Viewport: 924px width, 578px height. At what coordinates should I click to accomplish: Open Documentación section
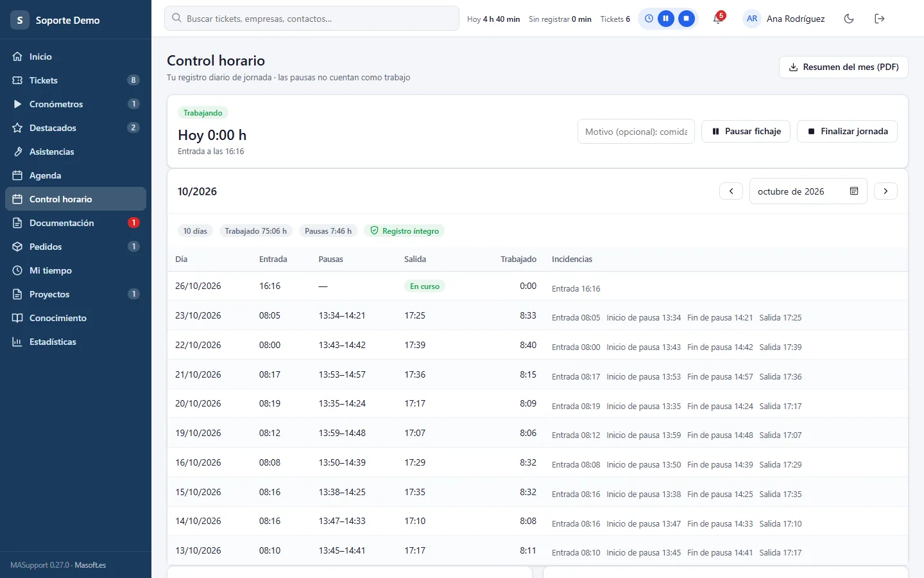pos(76,223)
